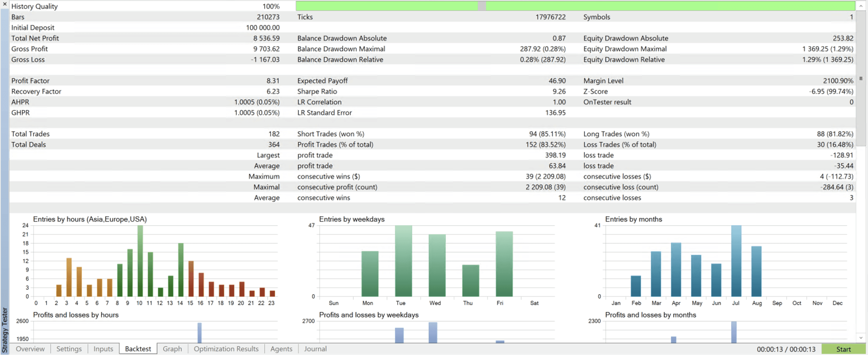The image size is (868, 355).
Task: Click the Jul bar in Entries by months
Action: pos(736,261)
